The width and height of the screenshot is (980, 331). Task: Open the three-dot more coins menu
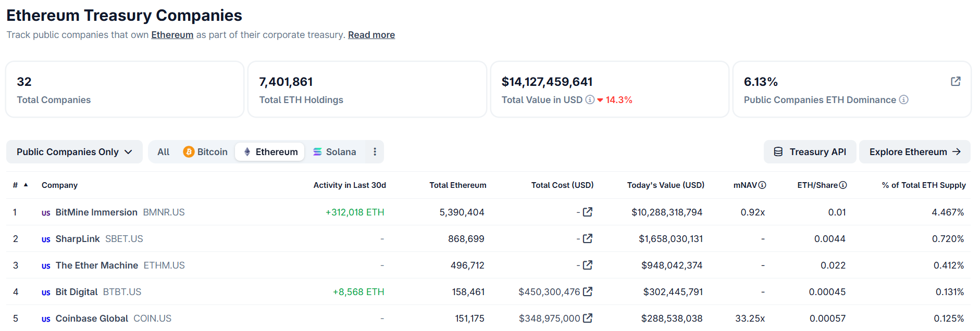(375, 151)
